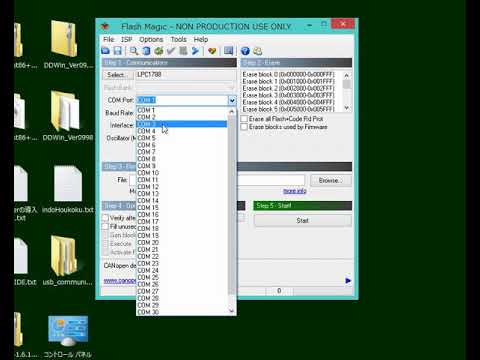Click the Flash Magic title bar app icon
The image size is (480, 360).
pos(105,26)
